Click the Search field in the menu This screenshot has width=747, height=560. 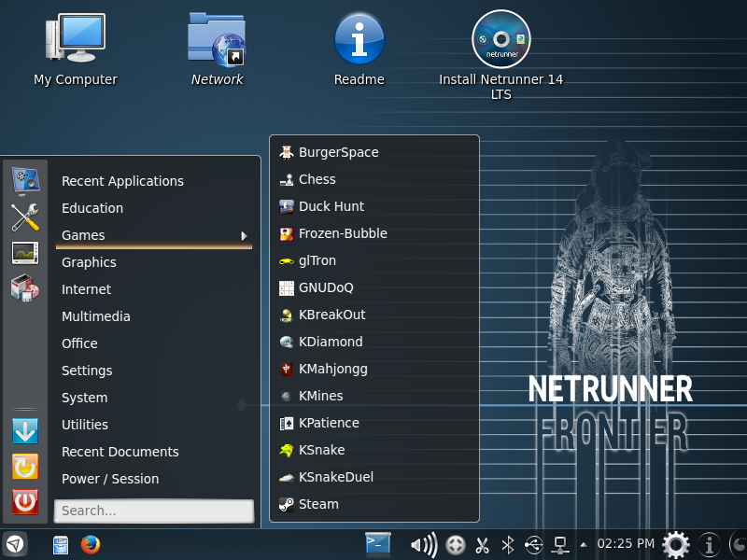[x=154, y=511]
